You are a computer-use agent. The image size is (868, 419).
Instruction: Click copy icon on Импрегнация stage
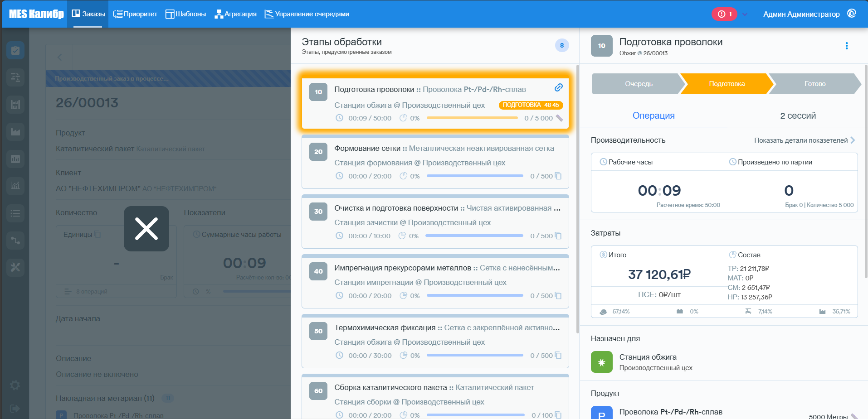click(x=558, y=296)
